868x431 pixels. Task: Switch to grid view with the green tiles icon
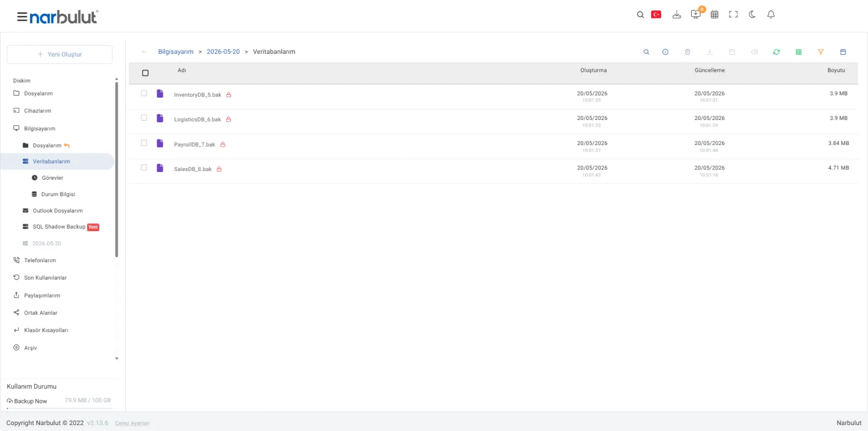pos(799,52)
